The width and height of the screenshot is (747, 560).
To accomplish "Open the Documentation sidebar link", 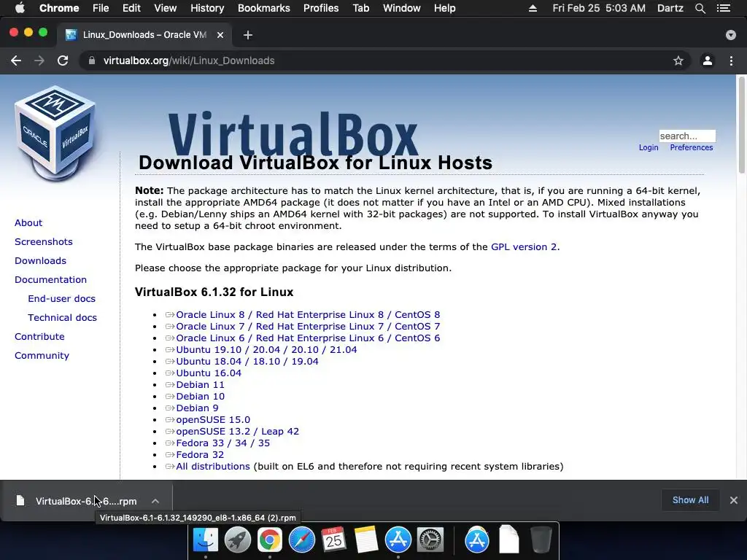I will [50, 279].
